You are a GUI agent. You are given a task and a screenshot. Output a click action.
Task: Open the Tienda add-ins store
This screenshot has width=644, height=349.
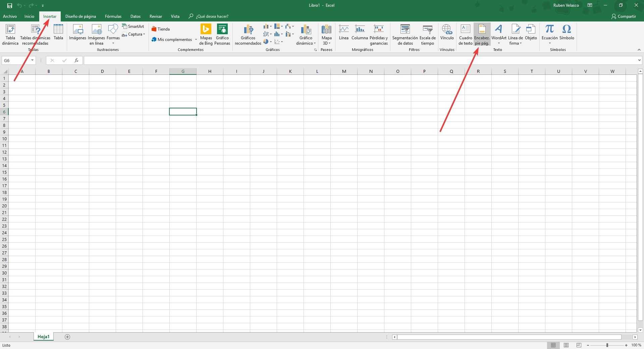161,29
